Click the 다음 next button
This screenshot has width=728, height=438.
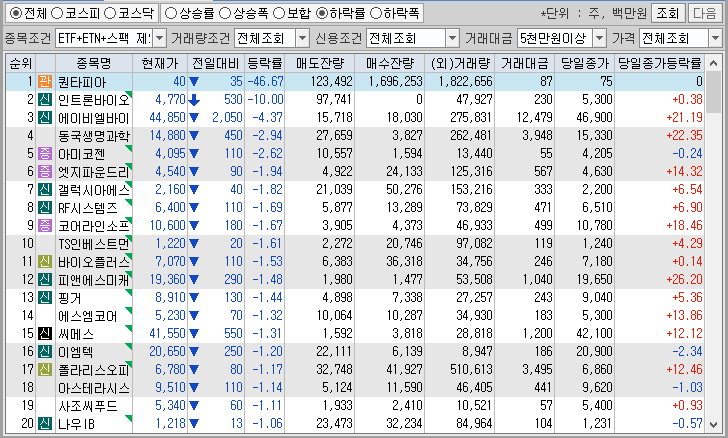[704, 13]
